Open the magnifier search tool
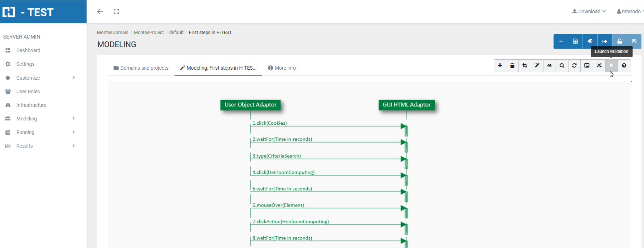The height and width of the screenshot is (248, 644). pyautogui.click(x=562, y=66)
